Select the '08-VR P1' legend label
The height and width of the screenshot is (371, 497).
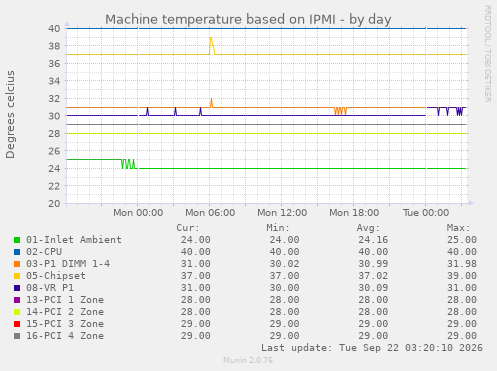point(50,288)
